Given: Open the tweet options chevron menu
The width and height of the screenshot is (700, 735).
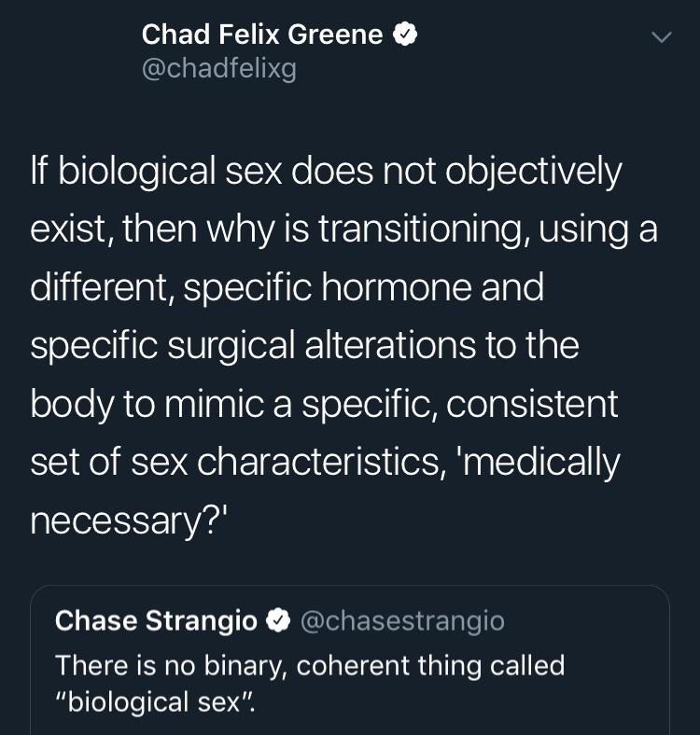Looking at the screenshot, I should point(662,37).
